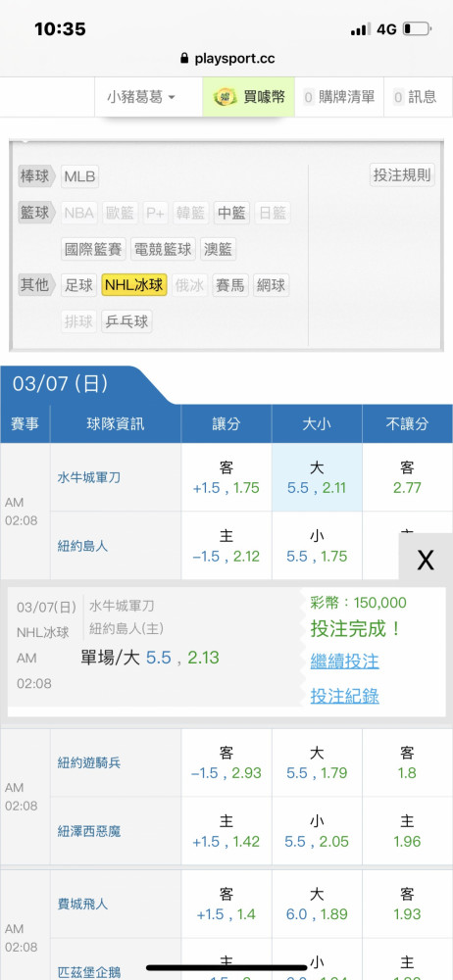Open the 投注規則 betting rules button
Viewport: 453px width, 980px height.
point(402,175)
